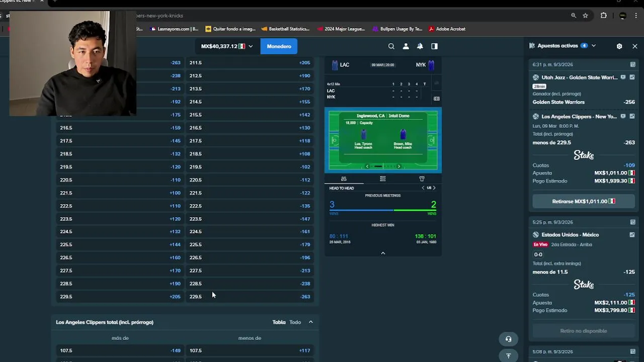Collapse the Los Angeles Clippers total section
This screenshot has height=362, width=644.
coord(310,322)
